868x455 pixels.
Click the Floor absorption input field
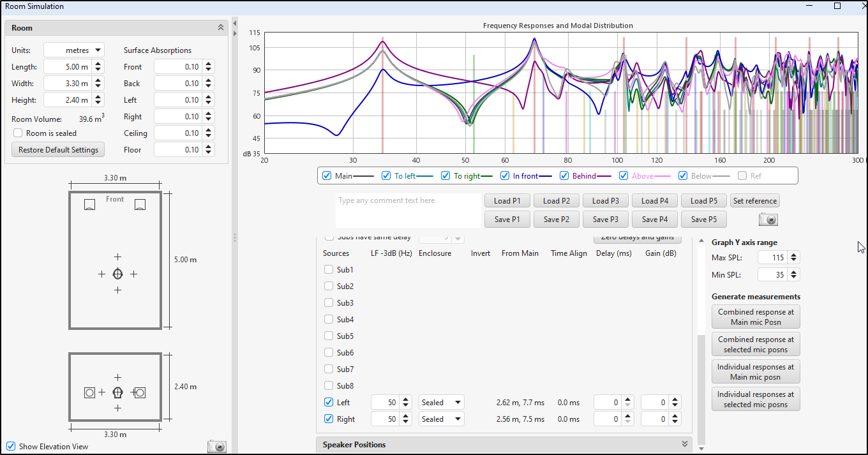(x=179, y=150)
